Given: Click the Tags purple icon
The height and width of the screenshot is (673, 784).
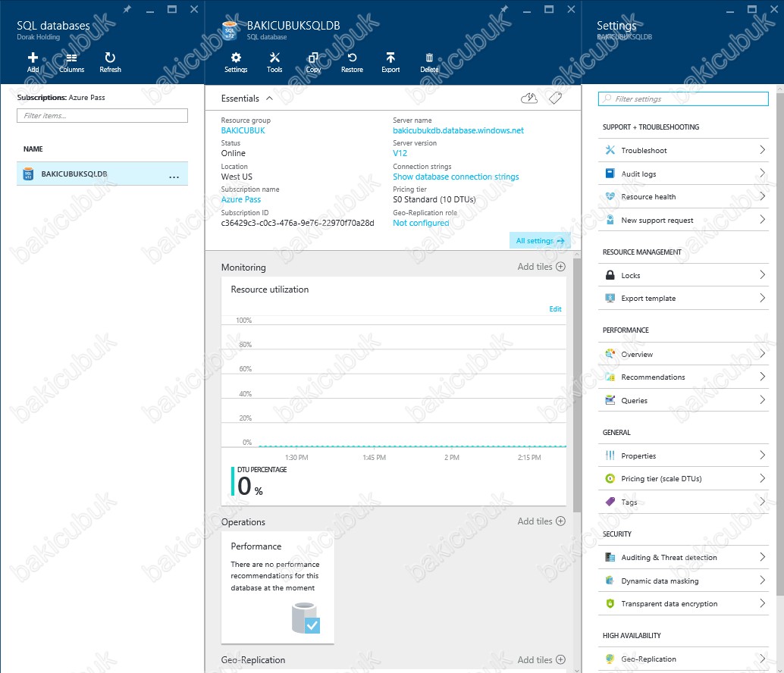Looking at the screenshot, I should coord(610,502).
